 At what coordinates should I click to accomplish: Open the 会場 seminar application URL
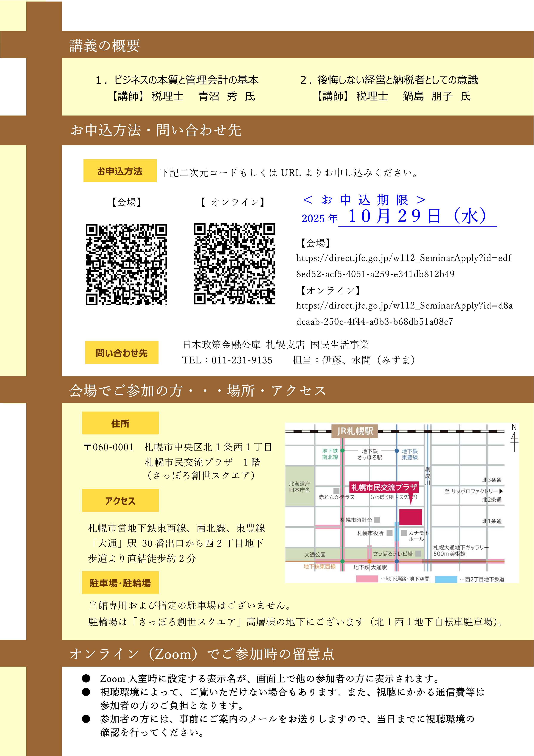point(403,258)
